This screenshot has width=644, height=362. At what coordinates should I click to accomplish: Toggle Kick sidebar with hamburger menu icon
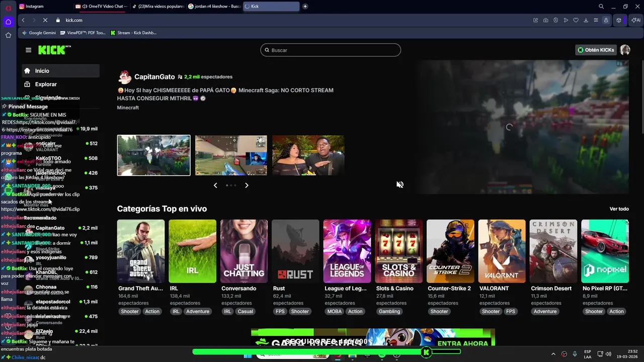28,50
